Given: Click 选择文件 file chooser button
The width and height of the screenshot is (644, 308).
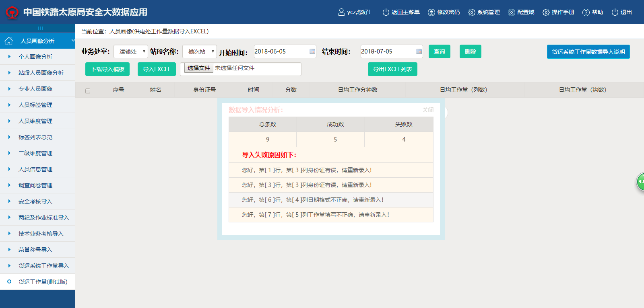Looking at the screenshot, I should tap(199, 68).
